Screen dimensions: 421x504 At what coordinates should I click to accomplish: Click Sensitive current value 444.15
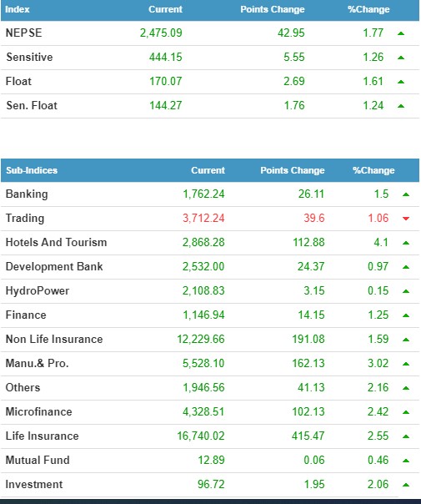point(165,58)
